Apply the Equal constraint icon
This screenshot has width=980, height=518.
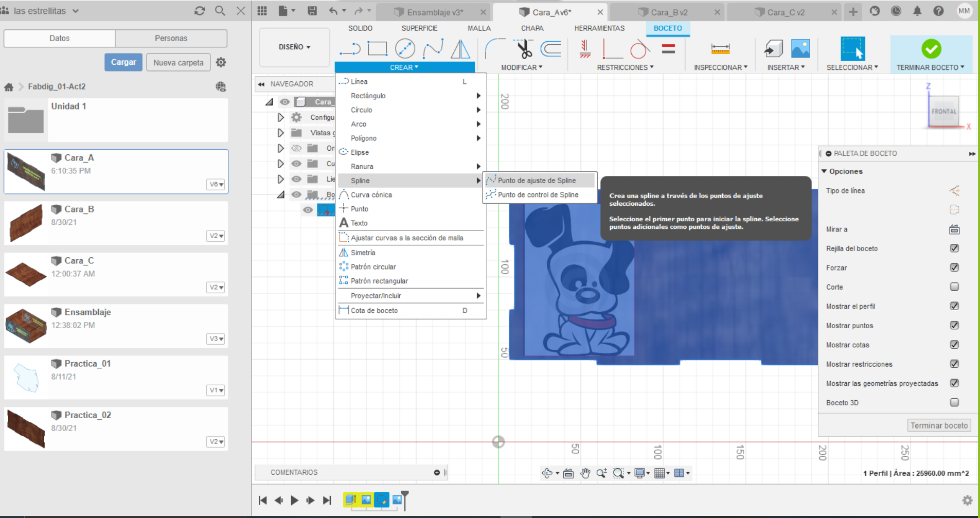[668, 49]
